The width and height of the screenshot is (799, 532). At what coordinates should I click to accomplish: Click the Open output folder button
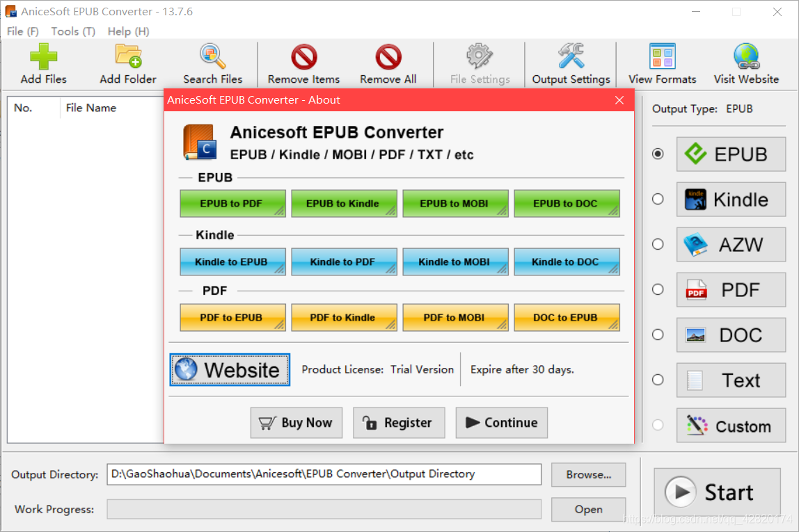[589, 509]
